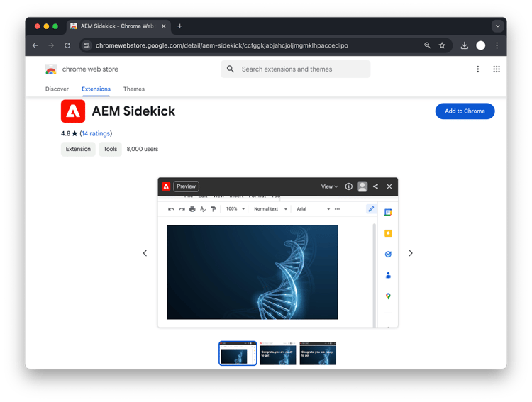
Task: Open the Google apps grid
Action: coord(497,69)
